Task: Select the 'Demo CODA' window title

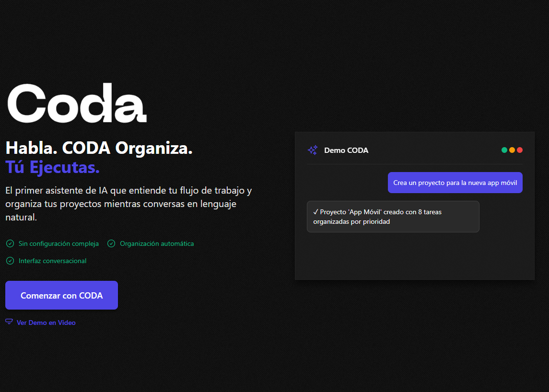Action: (345, 150)
